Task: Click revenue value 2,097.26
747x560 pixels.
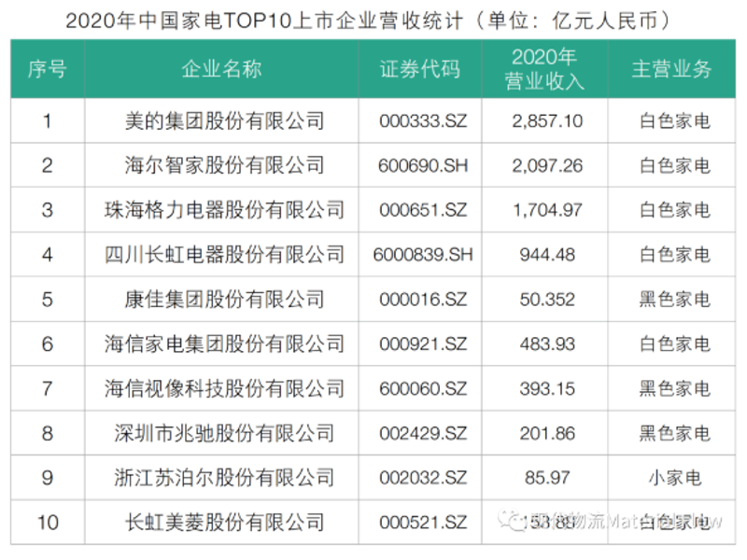Action: 547,166
